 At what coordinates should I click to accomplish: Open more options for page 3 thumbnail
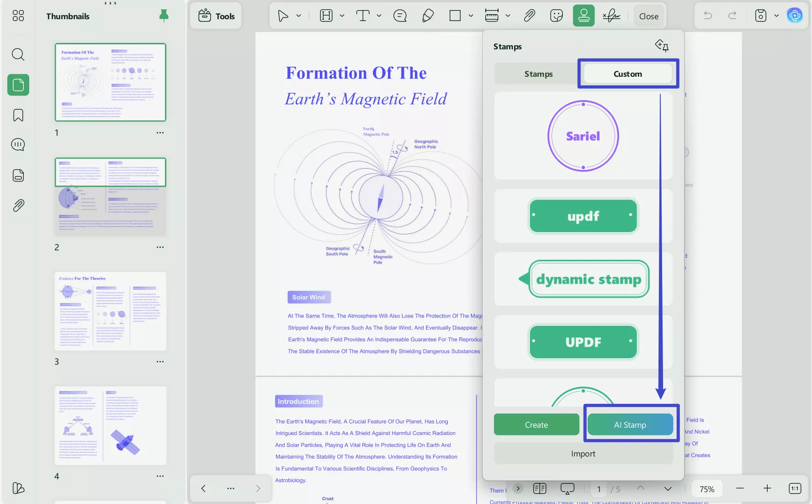coord(160,361)
